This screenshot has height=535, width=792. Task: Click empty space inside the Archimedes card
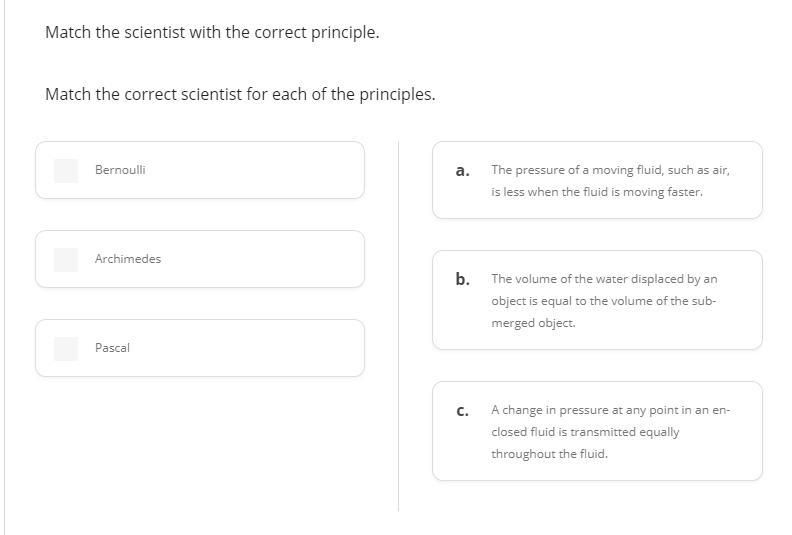click(253, 259)
